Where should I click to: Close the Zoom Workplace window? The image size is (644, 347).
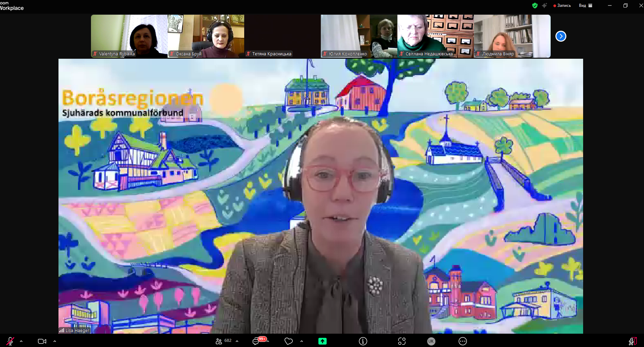tap(641, 5)
